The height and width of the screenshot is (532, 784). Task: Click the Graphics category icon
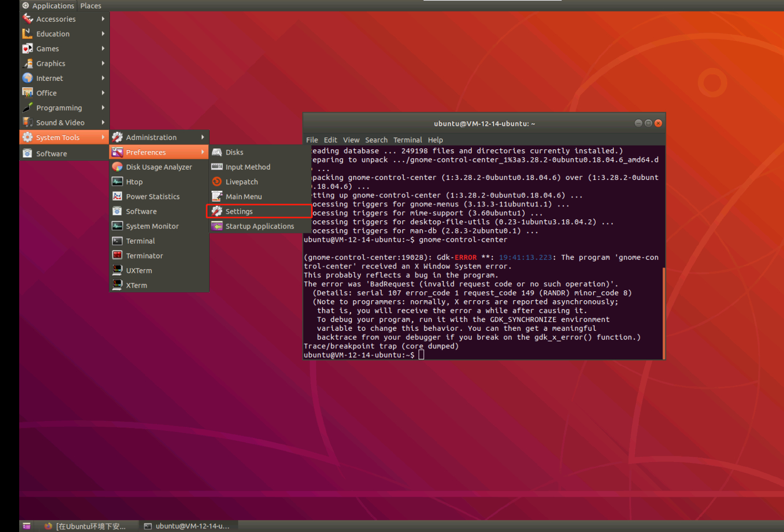point(27,63)
